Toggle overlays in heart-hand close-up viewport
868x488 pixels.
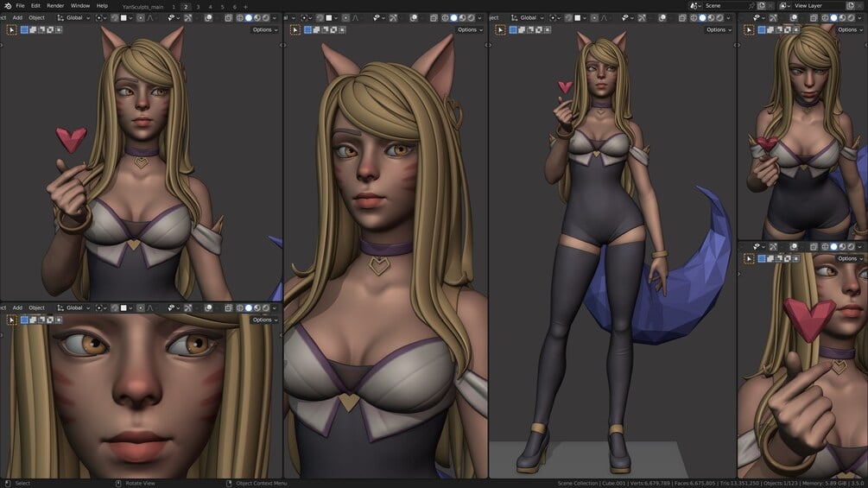[793, 247]
